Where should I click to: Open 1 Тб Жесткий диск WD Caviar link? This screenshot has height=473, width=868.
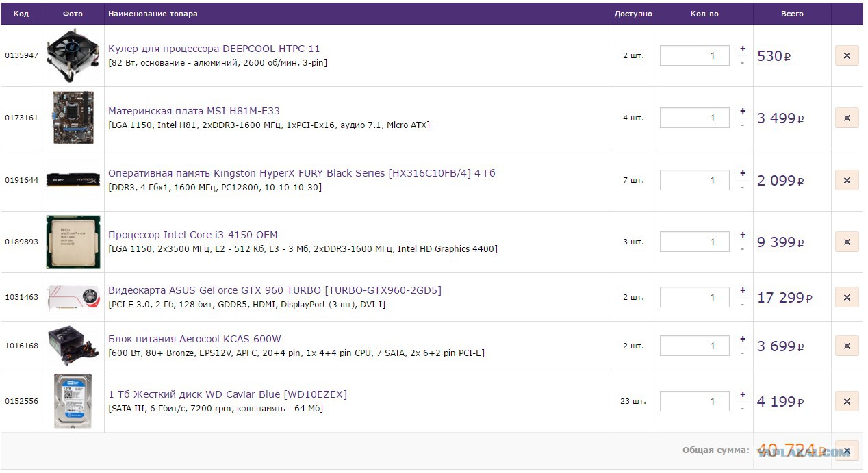coord(227,394)
